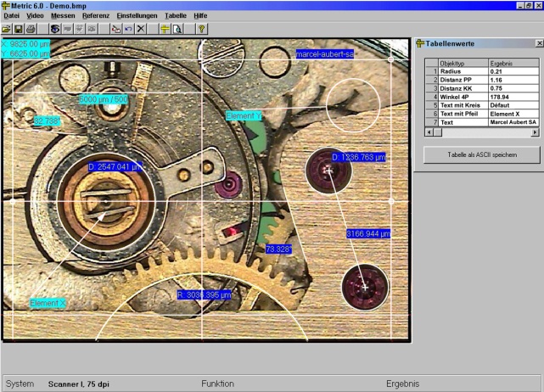The width and height of the screenshot is (544, 392).
Task: Click the document preview magnifier icon
Action: pyautogui.click(x=177, y=28)
